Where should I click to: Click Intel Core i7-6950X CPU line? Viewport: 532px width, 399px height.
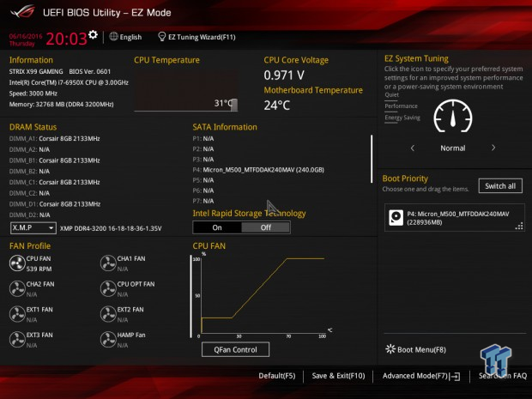click(69, 82)
